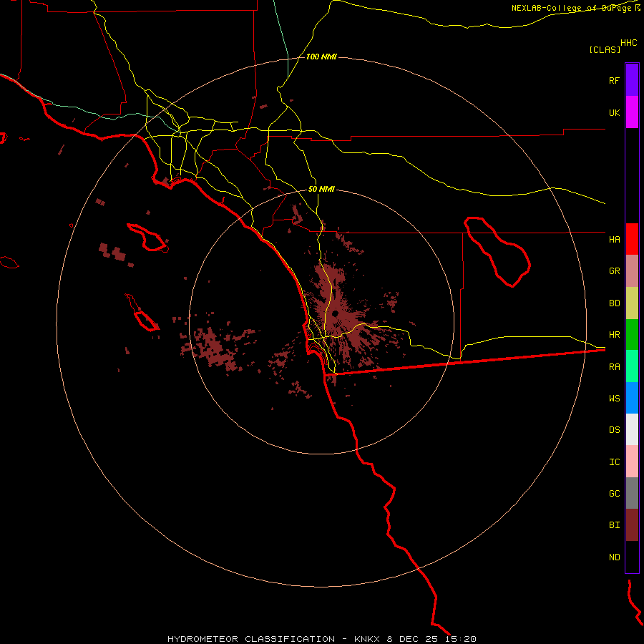644x644 pixels.
Task: Click the WS blue legend swatch
Action: coord(632,398)
